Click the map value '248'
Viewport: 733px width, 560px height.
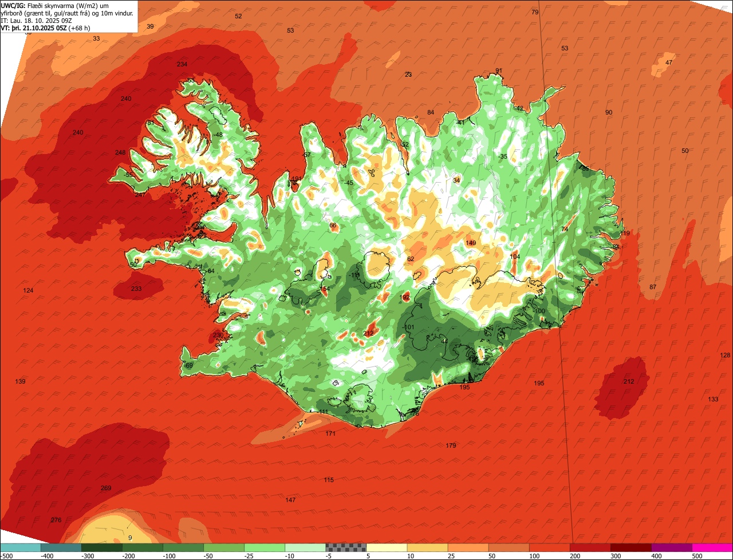[x=120, y=152]
